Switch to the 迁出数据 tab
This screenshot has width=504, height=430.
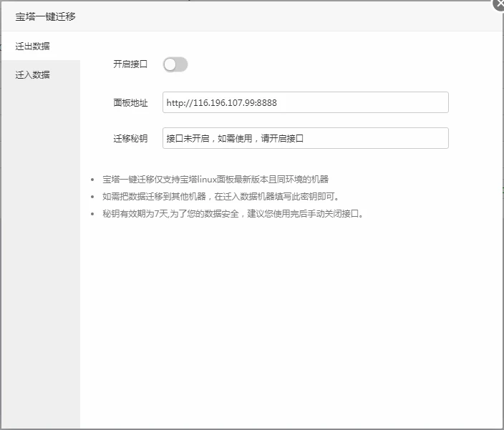[x=41, y=46]
